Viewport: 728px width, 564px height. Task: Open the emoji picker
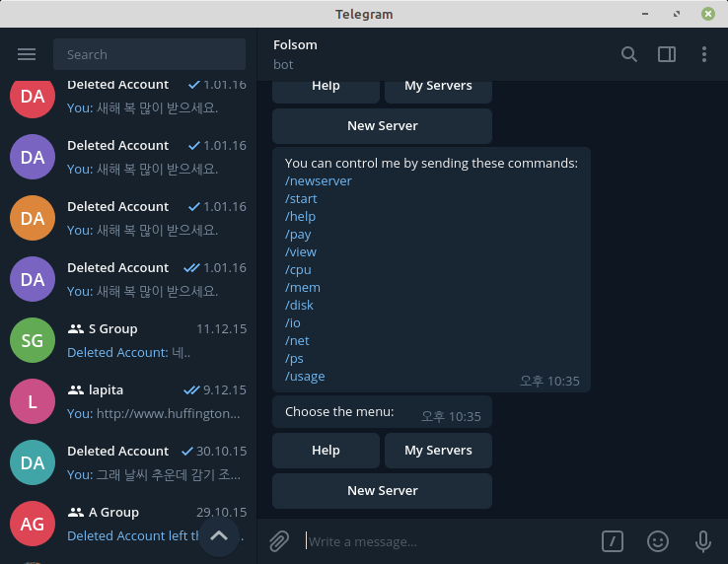pos(657,541)
